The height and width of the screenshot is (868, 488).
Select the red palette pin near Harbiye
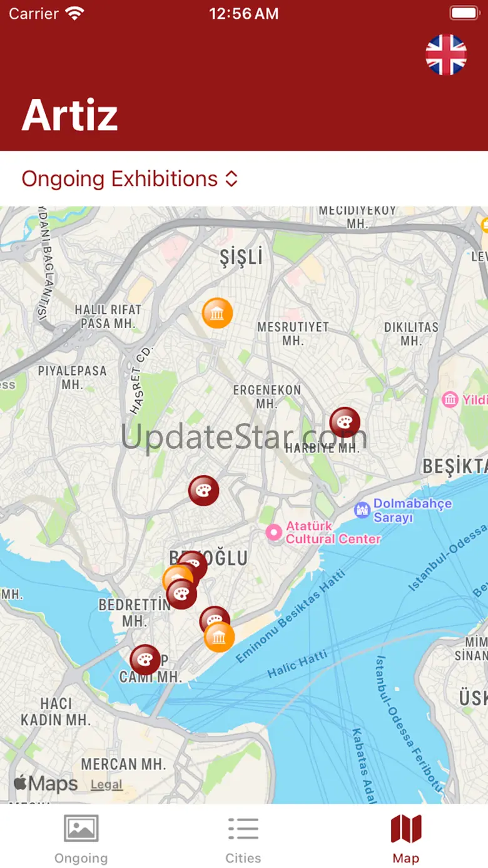coord(345,422)
